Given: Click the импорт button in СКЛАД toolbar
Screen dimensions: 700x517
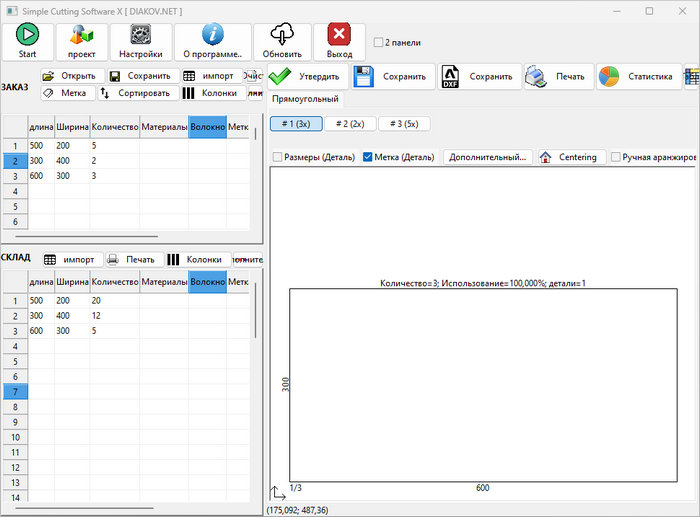Looking at the screenshot, I should 73,259.
